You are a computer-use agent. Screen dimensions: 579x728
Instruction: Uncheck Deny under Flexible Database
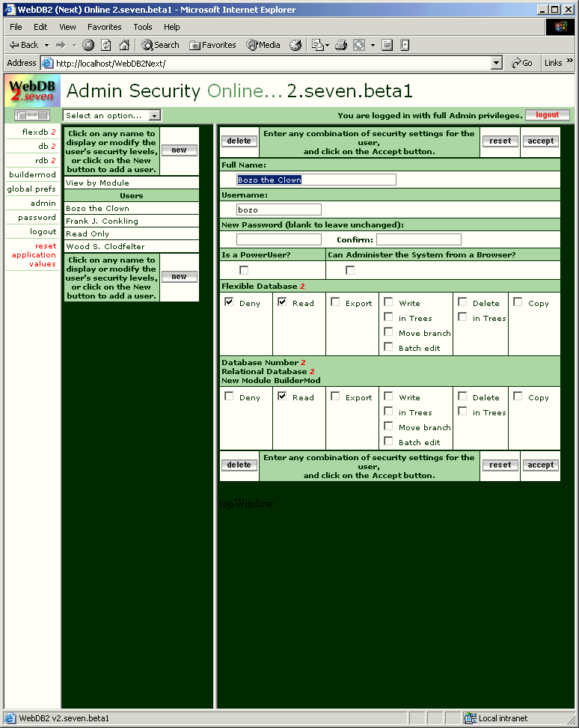(229, 302)
